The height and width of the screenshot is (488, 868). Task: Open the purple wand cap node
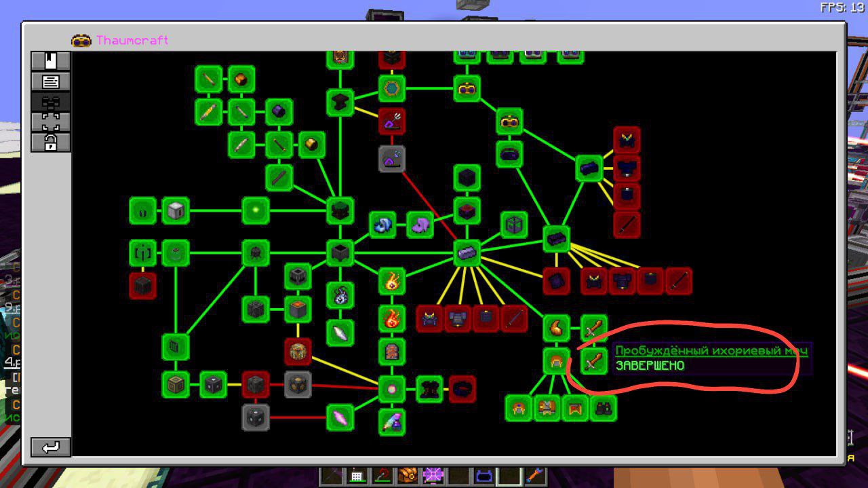pos(279,111)
